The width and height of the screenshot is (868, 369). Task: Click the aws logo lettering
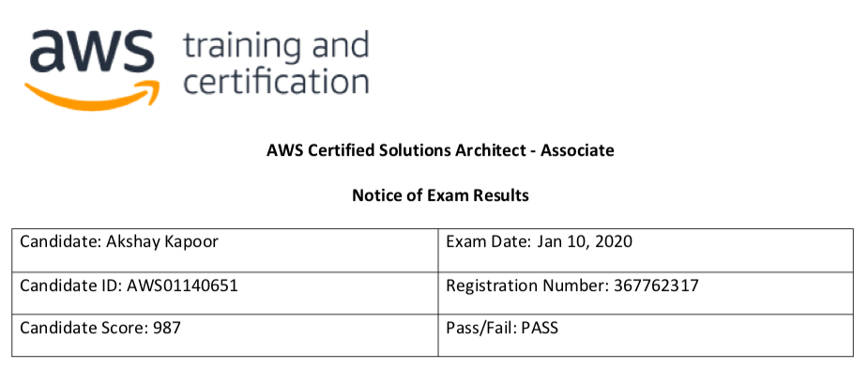(91, 51)
